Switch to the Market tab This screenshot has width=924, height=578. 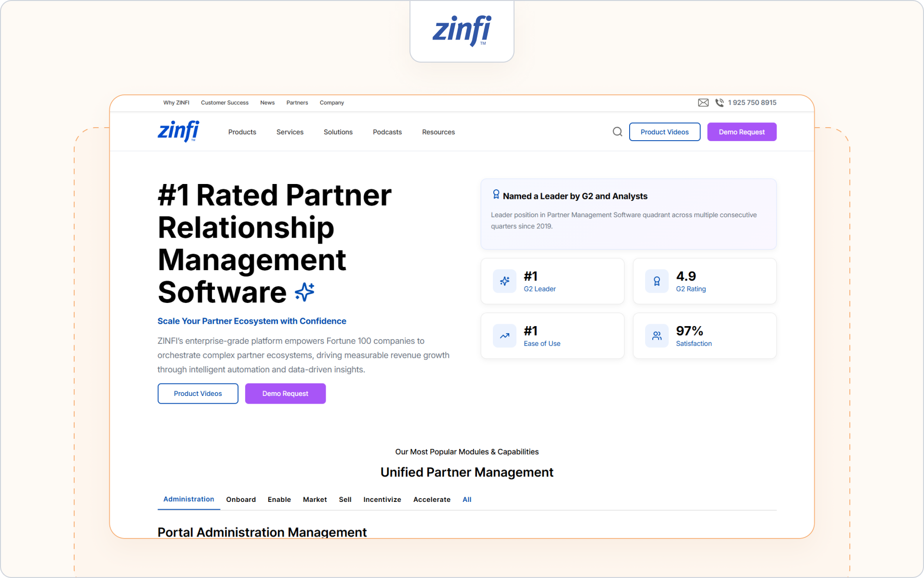[x=315, y=499]
